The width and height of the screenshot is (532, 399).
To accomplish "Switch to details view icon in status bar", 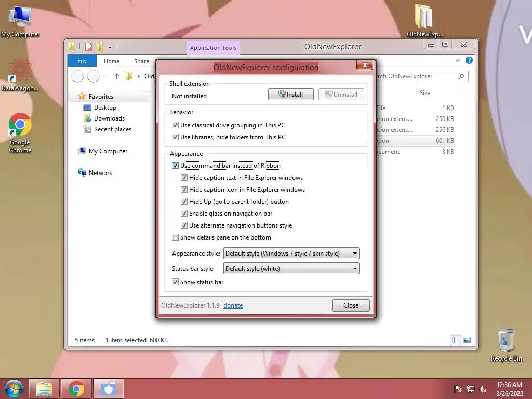I will tap(456, 340).
